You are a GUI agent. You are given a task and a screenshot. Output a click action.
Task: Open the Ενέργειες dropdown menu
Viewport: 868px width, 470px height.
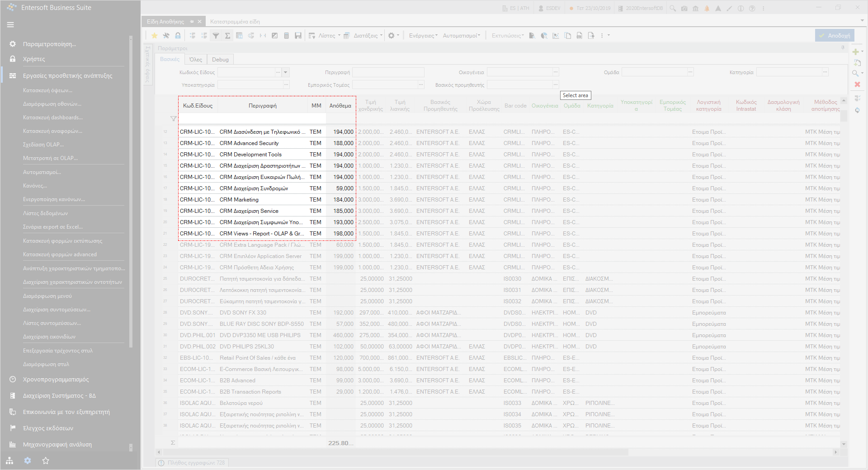click(x=423, y=36)
